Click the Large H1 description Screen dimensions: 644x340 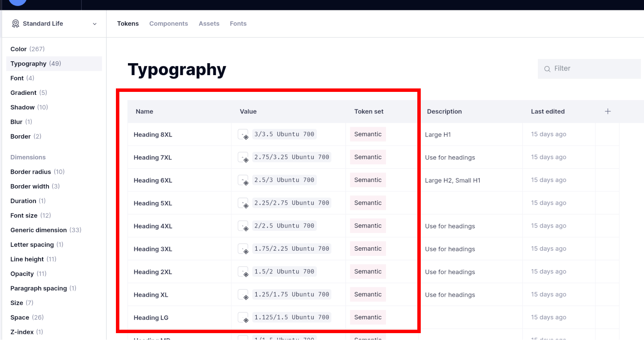coord(438,135)
